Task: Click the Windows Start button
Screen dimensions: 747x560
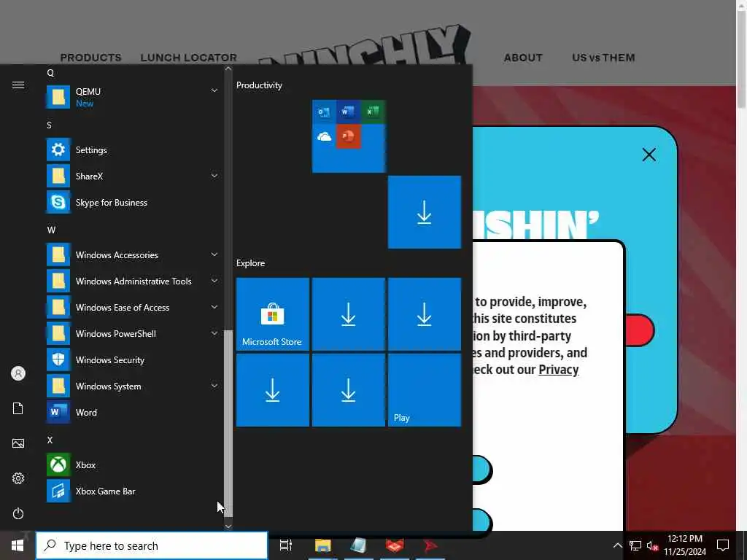Action: pos(18,545)
